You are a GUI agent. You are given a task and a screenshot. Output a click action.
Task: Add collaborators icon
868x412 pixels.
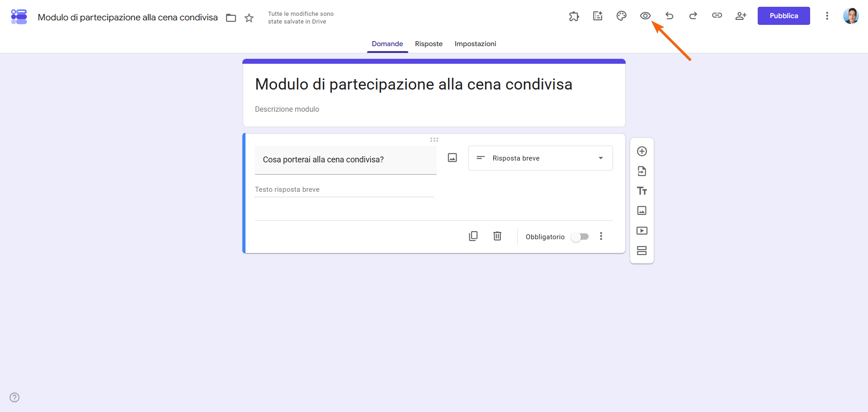pyautogui.click(x=741, y=16)
